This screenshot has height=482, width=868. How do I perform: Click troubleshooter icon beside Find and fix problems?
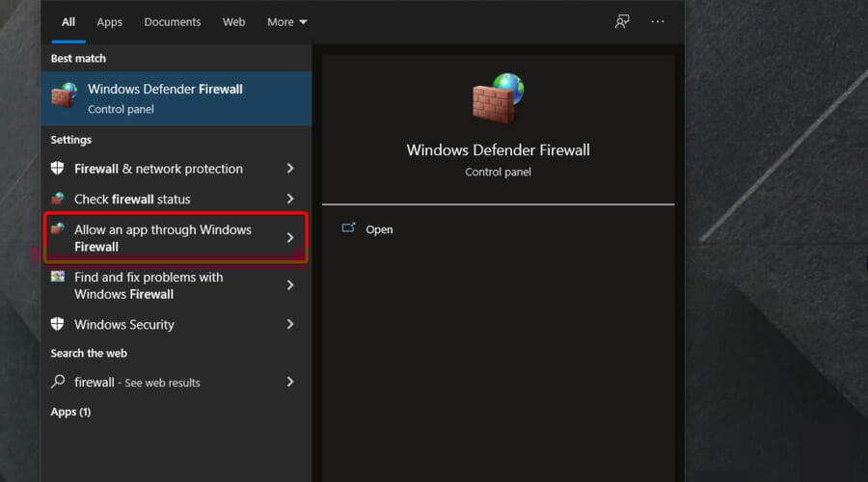tap(57, 276)
